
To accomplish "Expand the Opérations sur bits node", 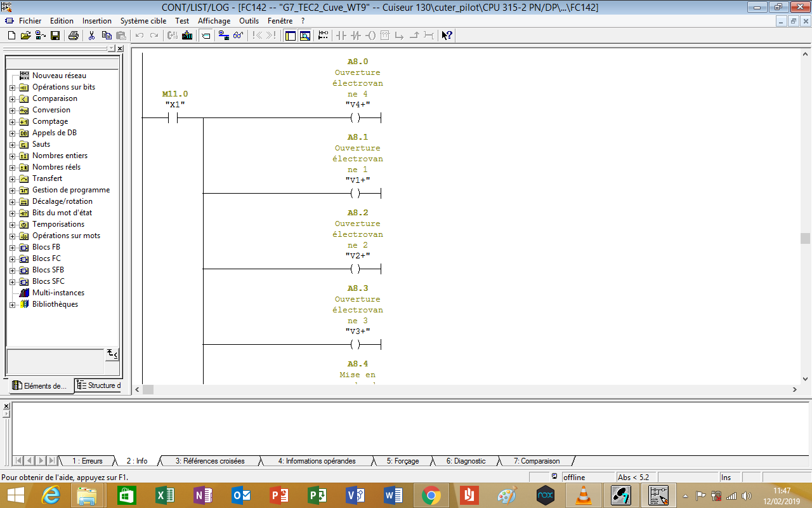I will 13,87.
